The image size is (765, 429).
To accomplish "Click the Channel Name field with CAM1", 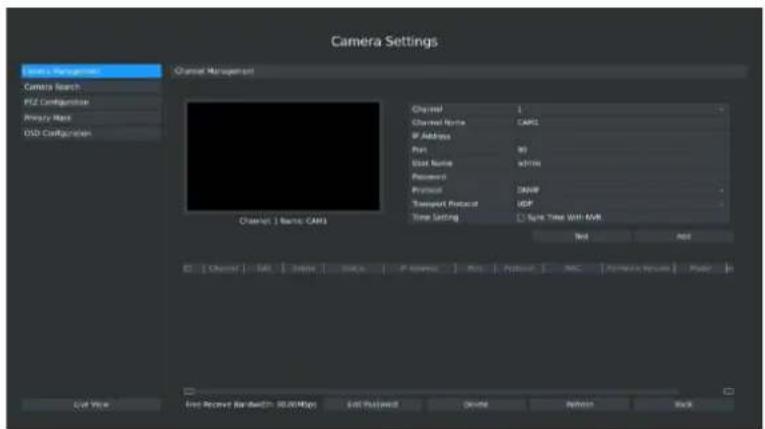I will pyautogui.click(x=621, y=123).
